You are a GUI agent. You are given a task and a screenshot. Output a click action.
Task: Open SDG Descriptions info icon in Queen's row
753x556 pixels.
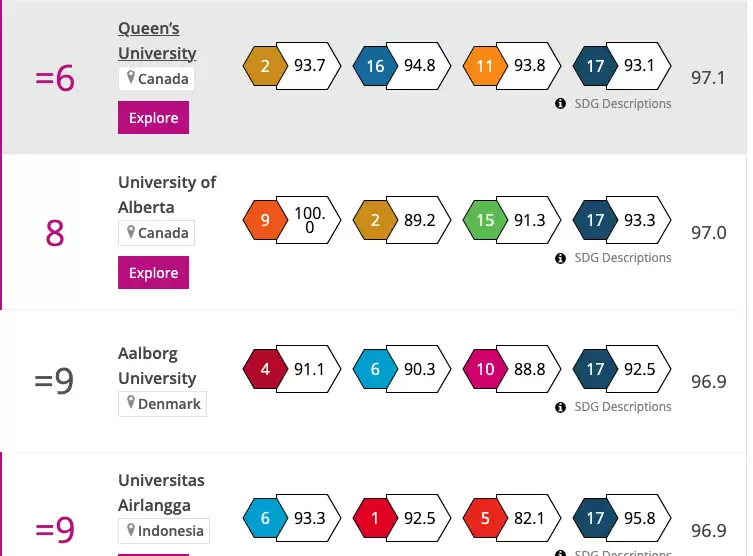click(560, 104)
